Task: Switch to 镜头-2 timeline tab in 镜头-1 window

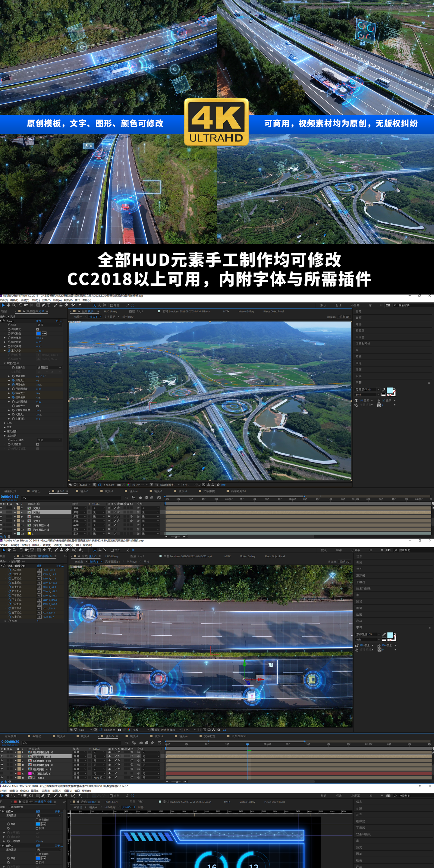Action: tap(84, 491)
